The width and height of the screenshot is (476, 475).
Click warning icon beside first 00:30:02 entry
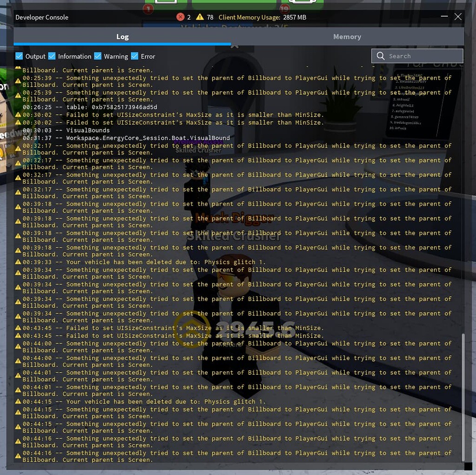point(18,115)
